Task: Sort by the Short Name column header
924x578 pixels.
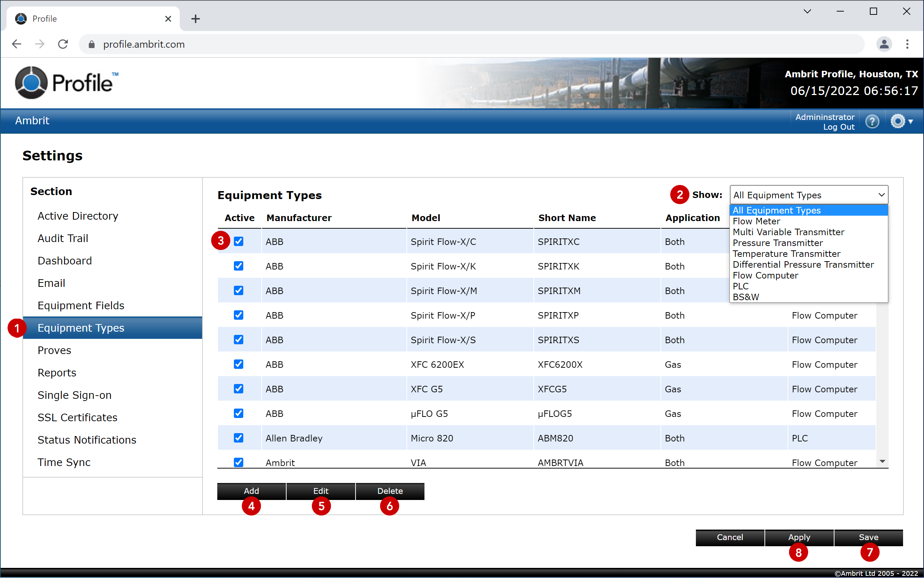Action: click(567, 218)
